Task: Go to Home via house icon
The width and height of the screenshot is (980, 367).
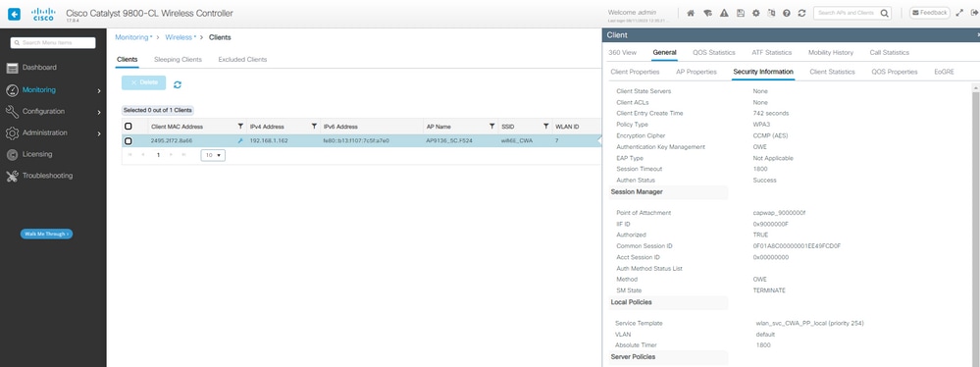Action: 691,13
